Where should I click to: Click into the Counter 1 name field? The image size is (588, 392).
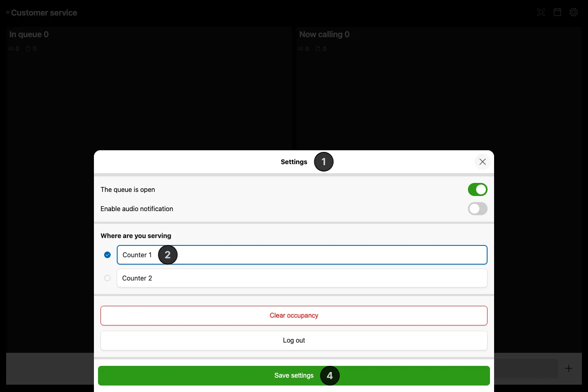point(302,255)
